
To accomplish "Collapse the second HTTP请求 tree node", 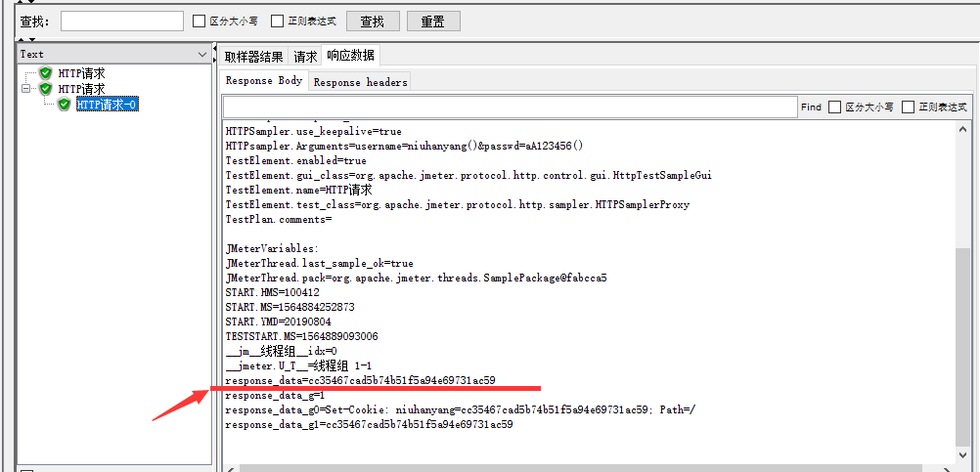I will click(x=26, y=89).
